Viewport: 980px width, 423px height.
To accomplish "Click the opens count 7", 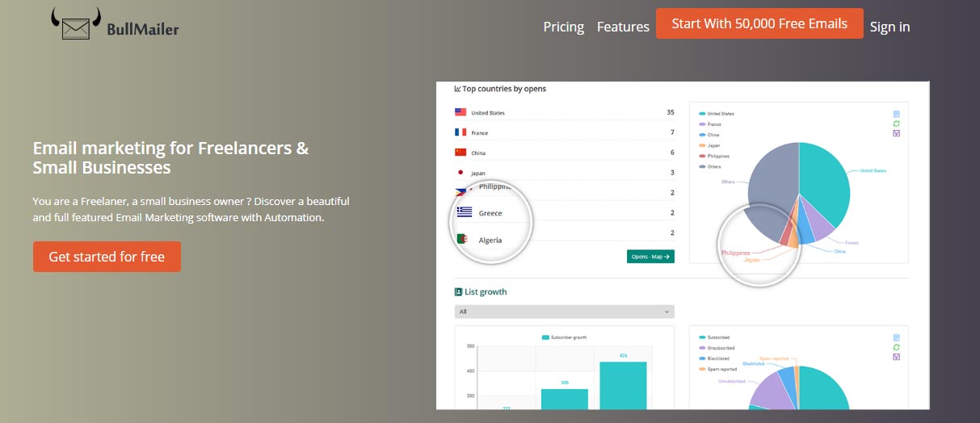I will 672,132.
